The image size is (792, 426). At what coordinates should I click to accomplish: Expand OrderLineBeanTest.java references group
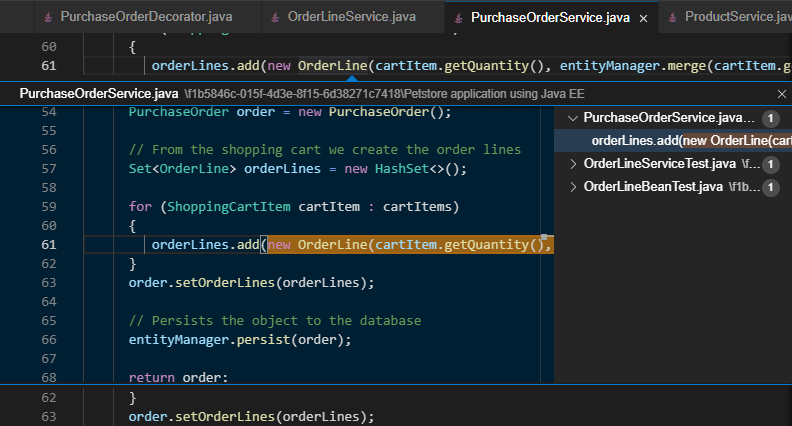(573, 187)
